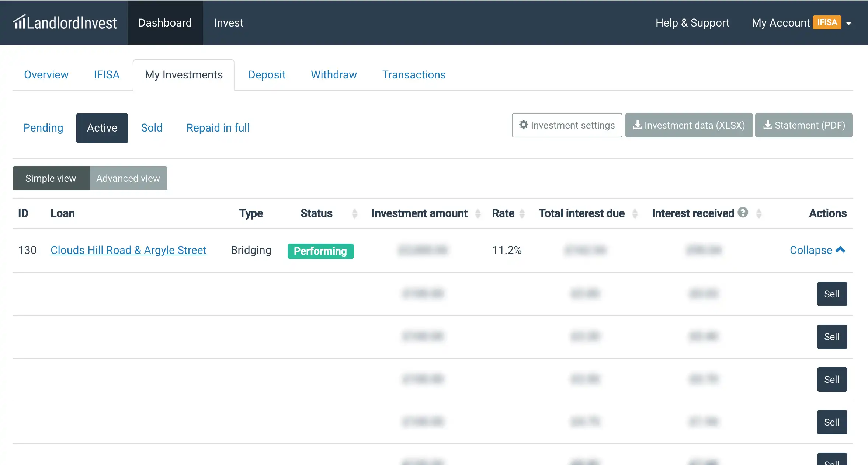Screen dimensions: 868x465
Task: Switch to the IFISA tab
Action: pos(107,75)
